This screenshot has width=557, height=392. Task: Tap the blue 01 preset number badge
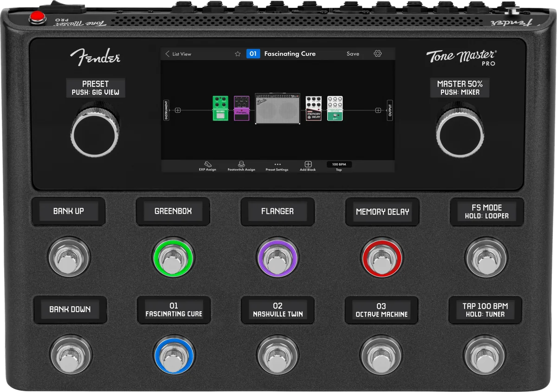coord(253,54)
